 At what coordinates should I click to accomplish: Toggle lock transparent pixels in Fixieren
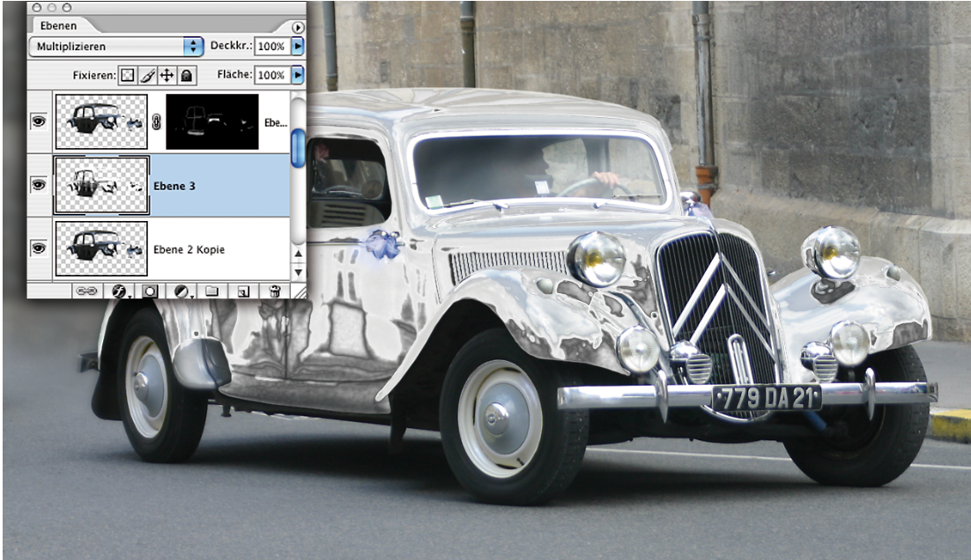point(128,76)
